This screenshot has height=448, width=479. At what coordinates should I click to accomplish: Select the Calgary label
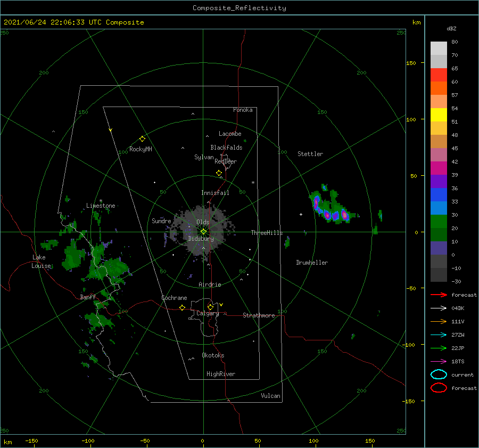coord(208,313)
